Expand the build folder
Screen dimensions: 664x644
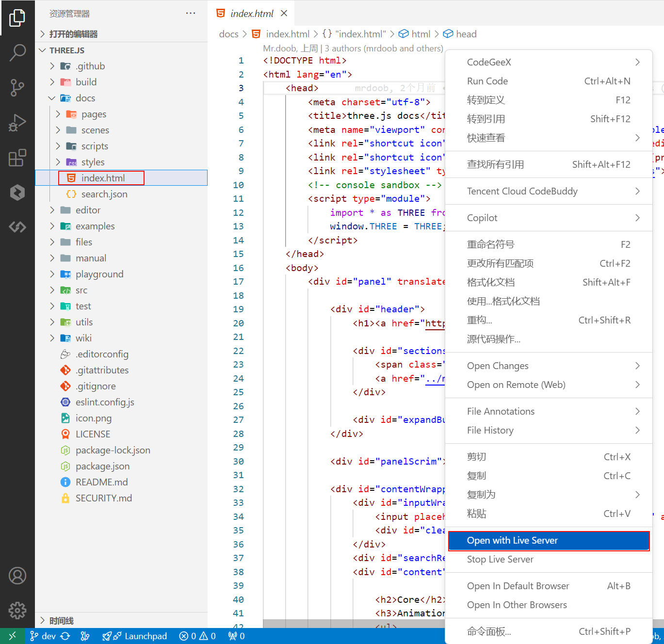coord(121,82)
